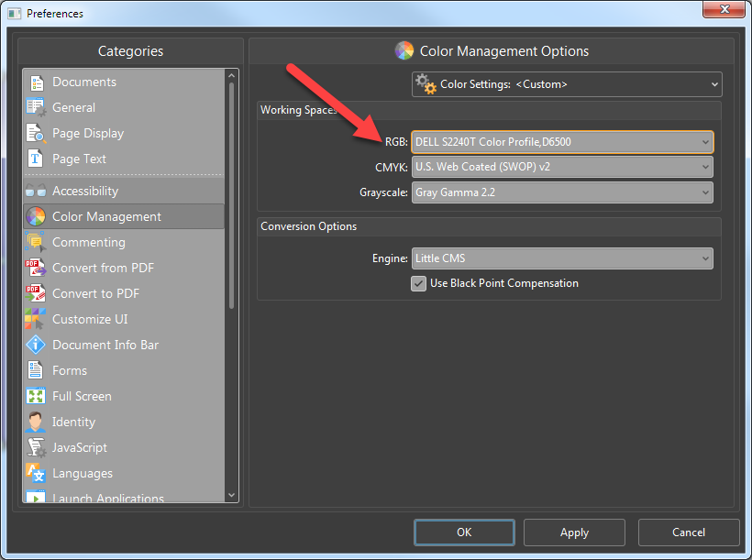Click the Accessibility glasses icon

[x=37, y=191]
